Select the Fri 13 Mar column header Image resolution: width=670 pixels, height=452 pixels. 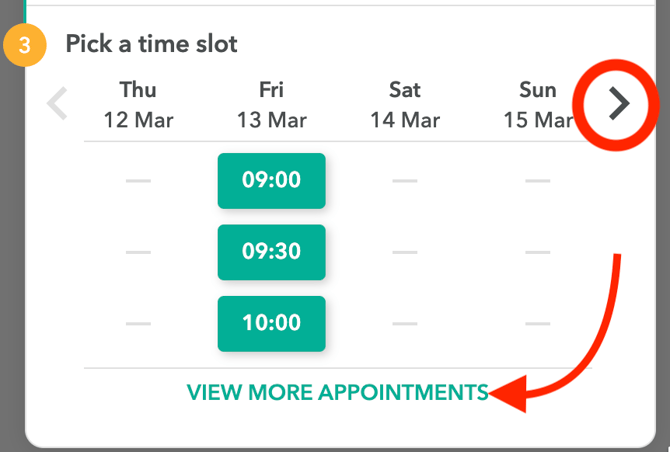pyautogui.click(x=271, y=105)
